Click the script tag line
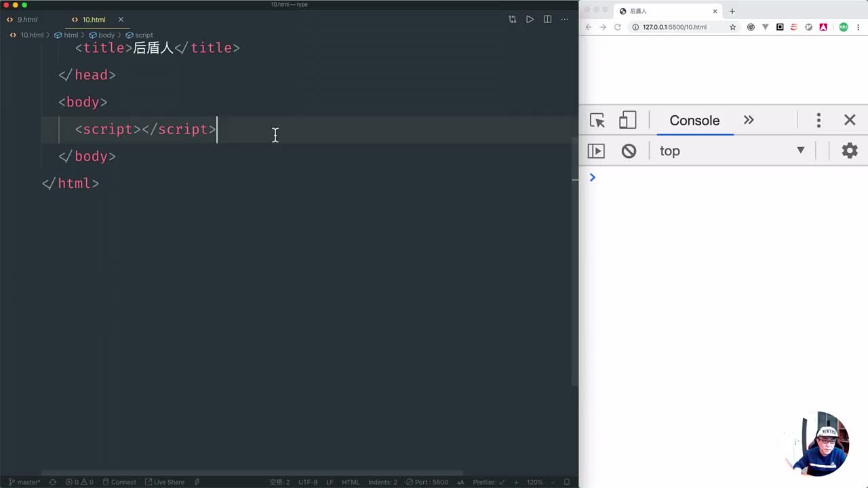The width and height of the screenshot is (868, 488). tap(146, 129)
